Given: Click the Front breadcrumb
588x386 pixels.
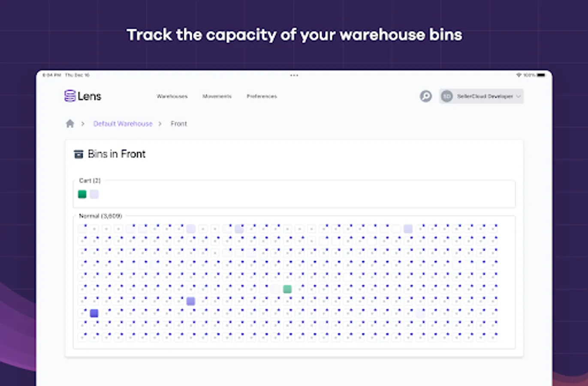Looking at the screenshot, I should pyautogui.click(x=179, y=124).
